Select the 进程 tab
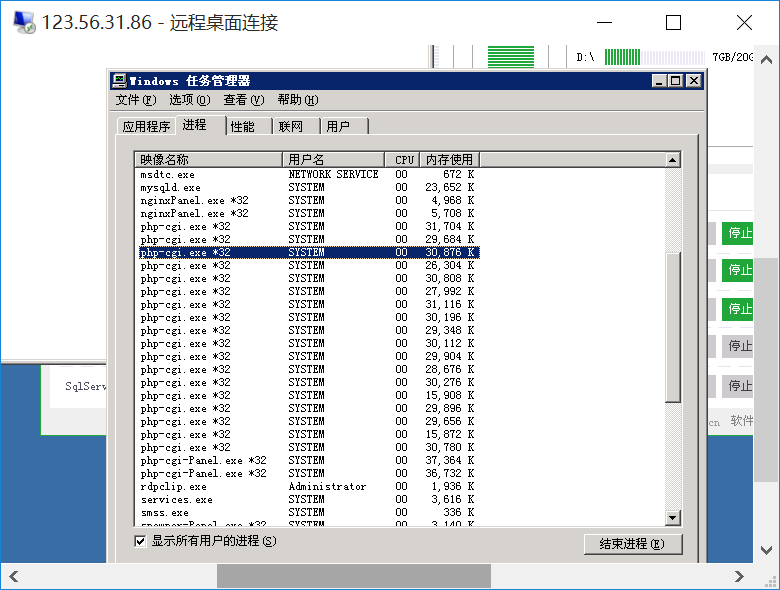The width and height of the screenshot is (780, 590). click(200, 124)
